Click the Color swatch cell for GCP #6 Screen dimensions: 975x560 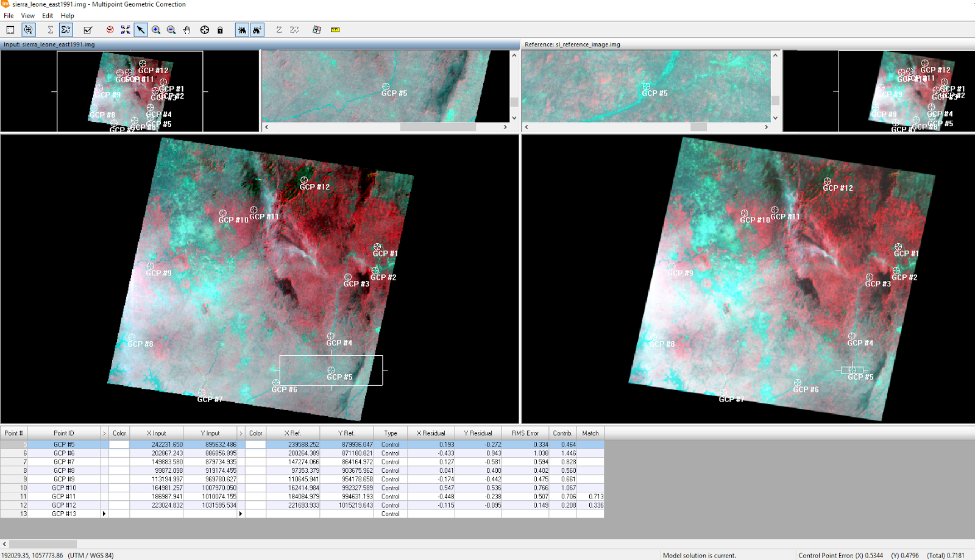point(119,453)
